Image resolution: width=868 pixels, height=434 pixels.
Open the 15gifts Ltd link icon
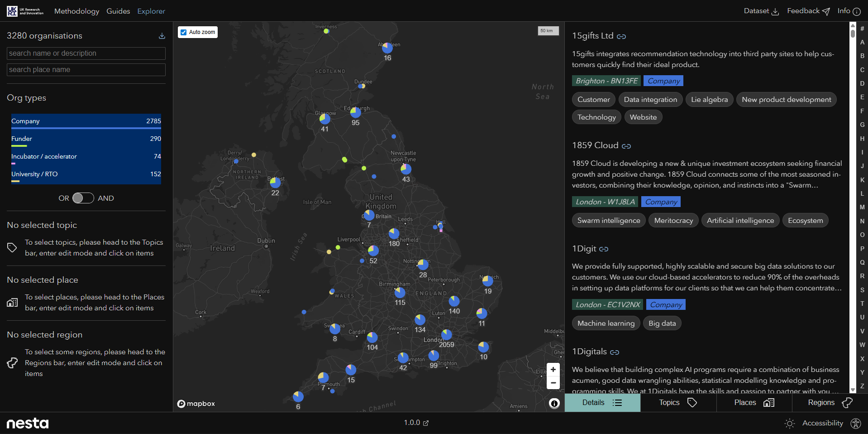[x=621, y=36]
